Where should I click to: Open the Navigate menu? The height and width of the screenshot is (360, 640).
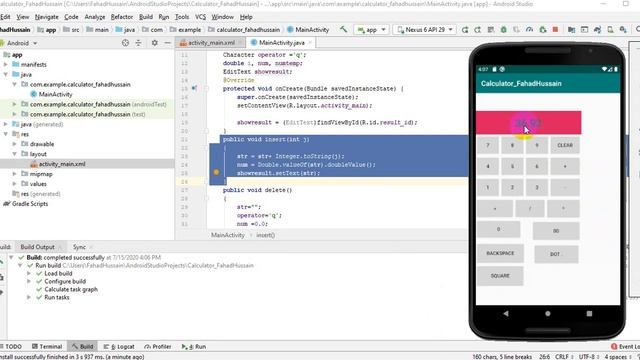(47, 17)
